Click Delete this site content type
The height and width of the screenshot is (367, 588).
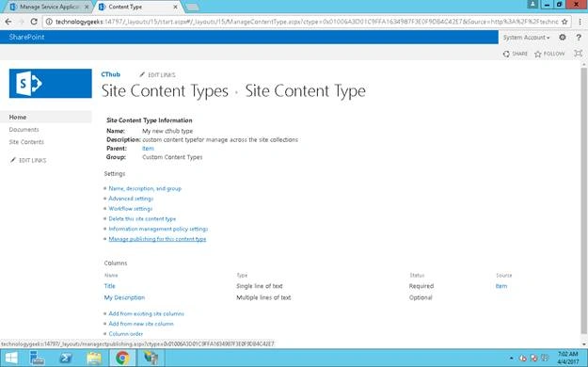click(x=142, y=218)
